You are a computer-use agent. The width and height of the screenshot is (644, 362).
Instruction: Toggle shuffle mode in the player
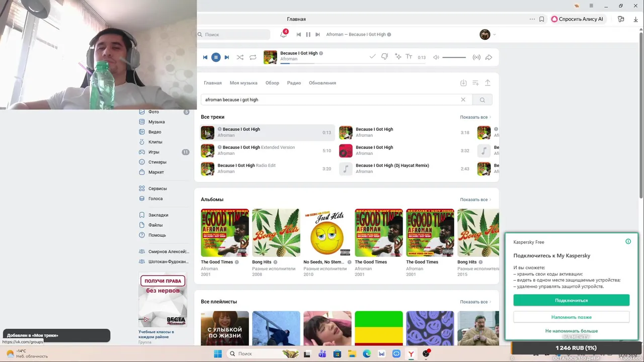click(240, 57)
